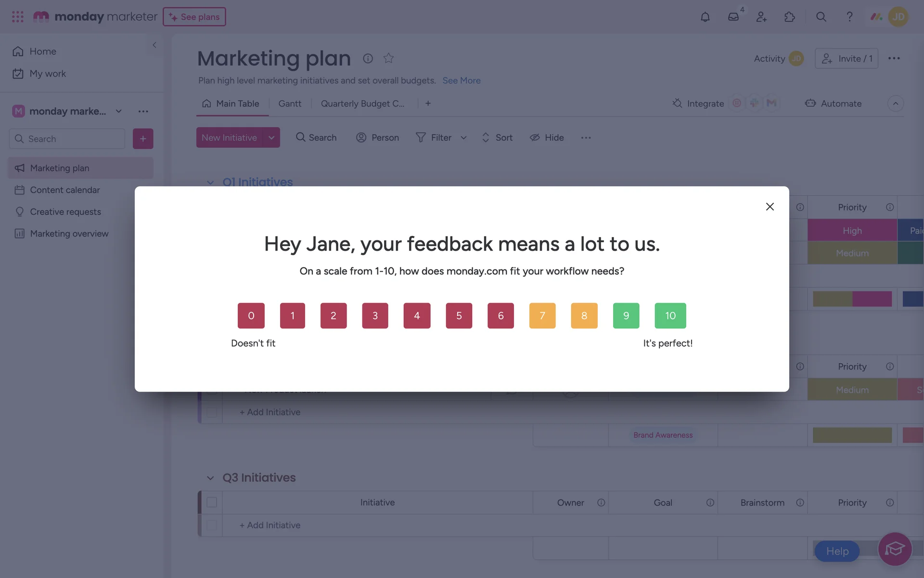The height and width of the screenshot is (578, 924).
Task: Click the See More link
Action: point(461,80)
